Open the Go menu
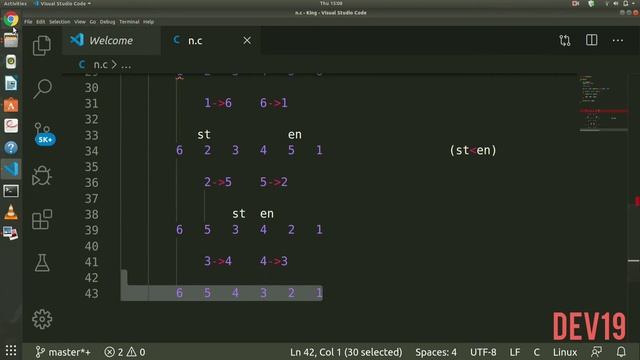 [x=93, y=22]
